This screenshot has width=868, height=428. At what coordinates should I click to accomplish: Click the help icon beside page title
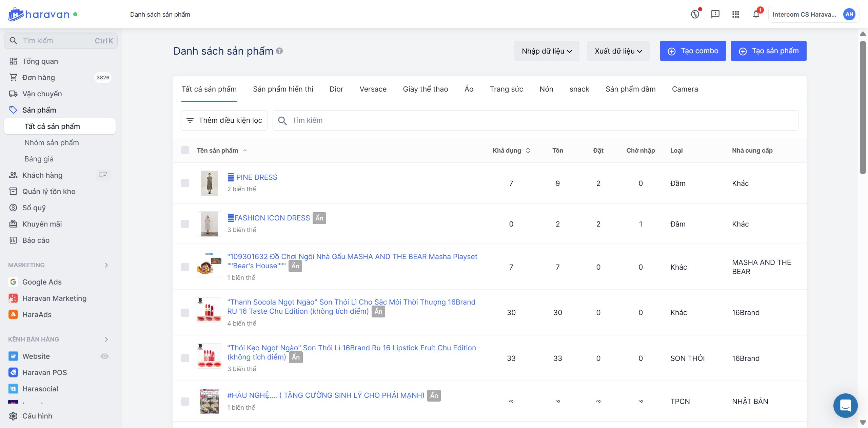(279, 51)
